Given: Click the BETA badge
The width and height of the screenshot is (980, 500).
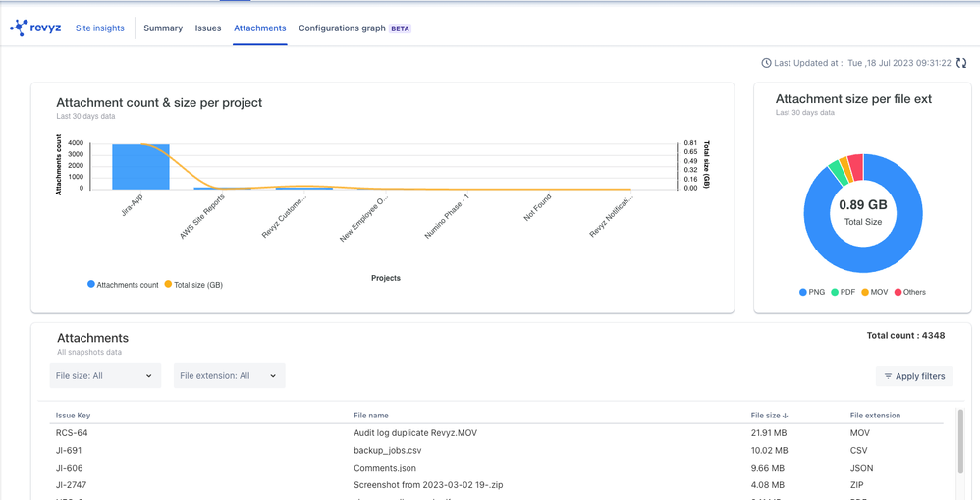Looking at the screenshot, I should coord(400,28).
